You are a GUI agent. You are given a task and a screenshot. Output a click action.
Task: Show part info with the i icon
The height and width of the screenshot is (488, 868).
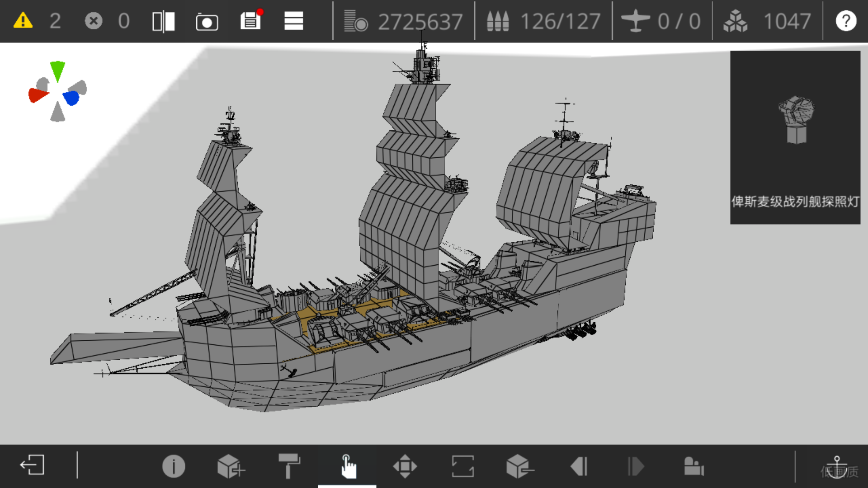pos(174,466)
